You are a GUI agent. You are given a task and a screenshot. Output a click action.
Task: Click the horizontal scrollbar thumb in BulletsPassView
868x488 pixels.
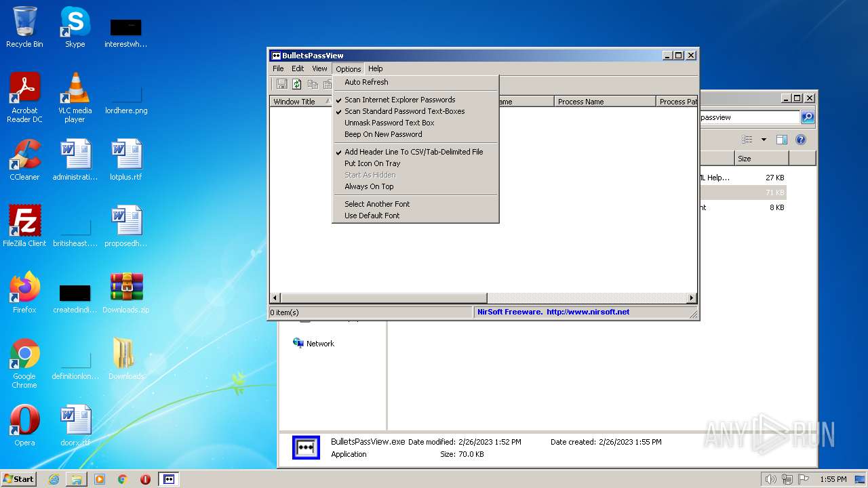point(384,298)
